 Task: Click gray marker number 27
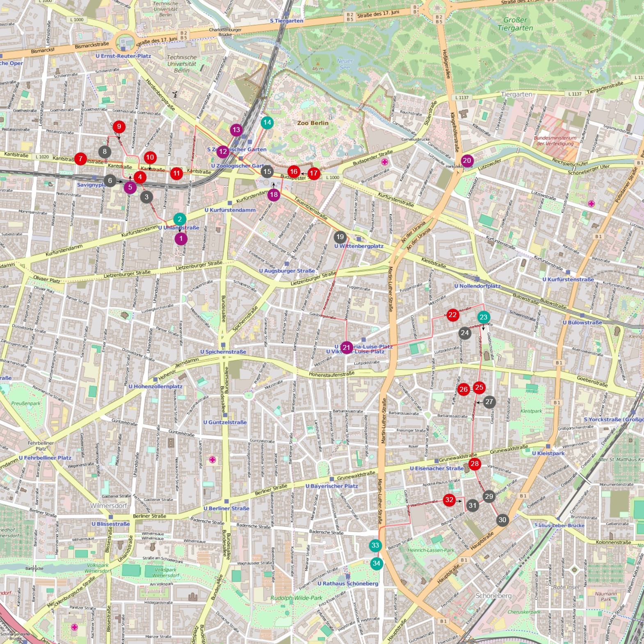pyautogui.click(x=489, y=402)
